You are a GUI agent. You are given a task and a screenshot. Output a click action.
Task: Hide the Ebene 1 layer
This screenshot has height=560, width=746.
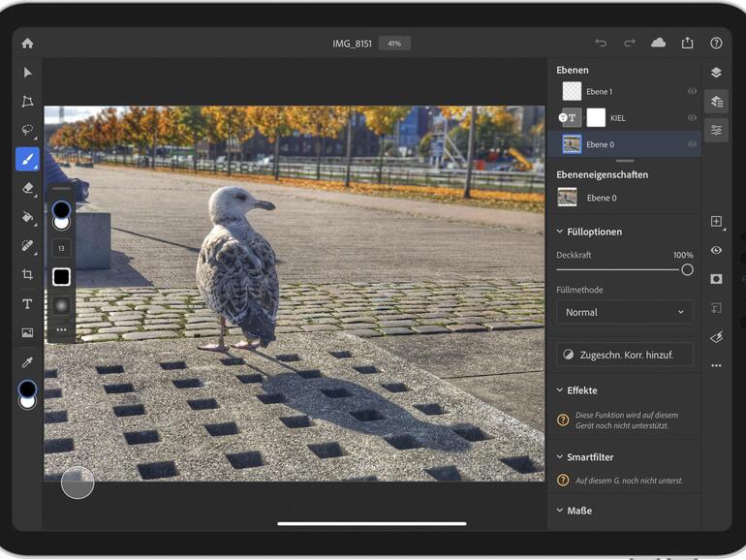click(692, 91)
